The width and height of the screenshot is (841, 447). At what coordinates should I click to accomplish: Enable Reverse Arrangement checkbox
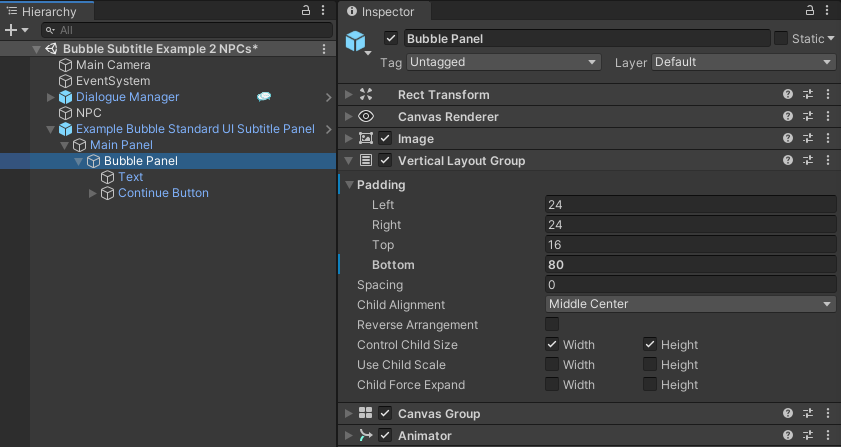(x=552, y=324)
